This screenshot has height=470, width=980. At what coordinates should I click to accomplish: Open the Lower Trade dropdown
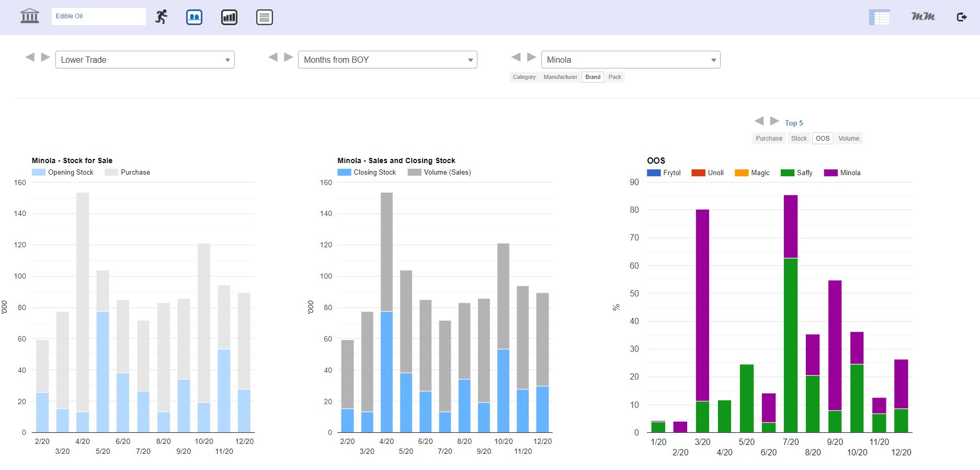[145, 60]
